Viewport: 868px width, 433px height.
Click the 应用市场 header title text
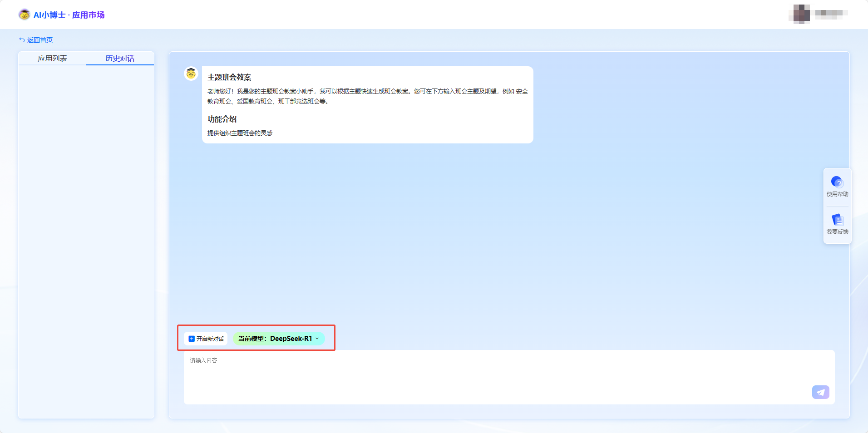point(88,15)
